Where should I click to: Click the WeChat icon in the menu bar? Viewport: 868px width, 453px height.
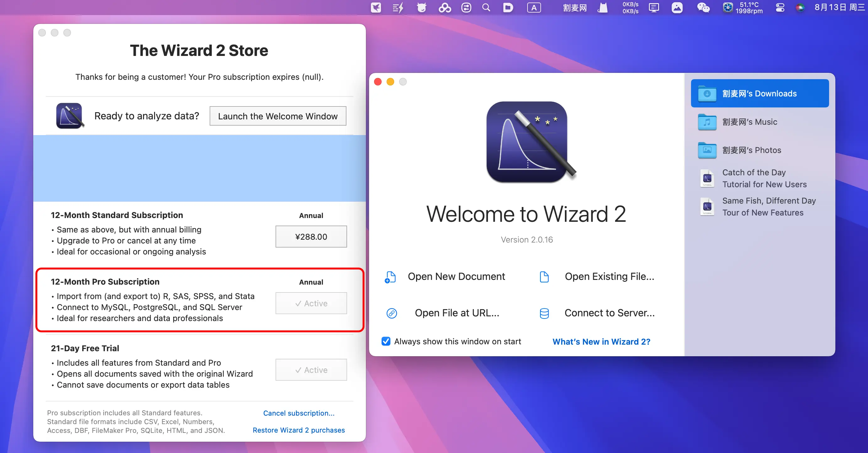click(x=703, y=8)
